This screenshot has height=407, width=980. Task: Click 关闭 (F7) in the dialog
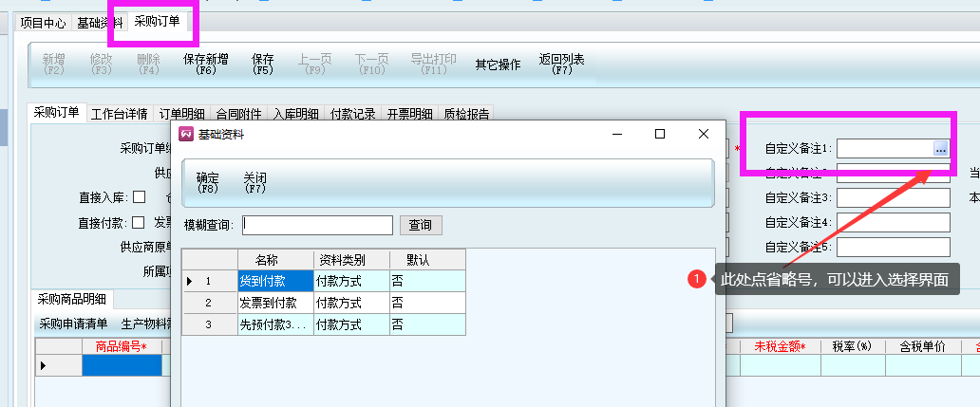pyautogui.click(x=254, y=182)
